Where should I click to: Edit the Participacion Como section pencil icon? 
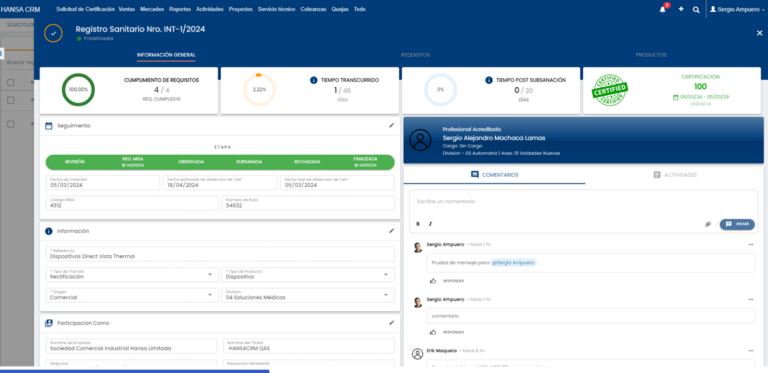pyautogui.click(x=391, y=323)
